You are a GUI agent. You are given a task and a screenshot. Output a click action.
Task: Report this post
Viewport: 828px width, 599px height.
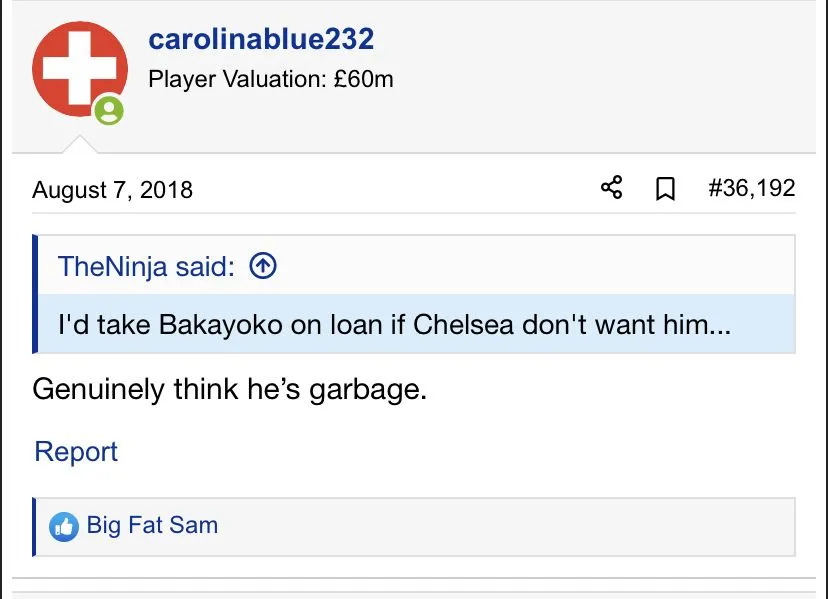[x=76, y=452]
